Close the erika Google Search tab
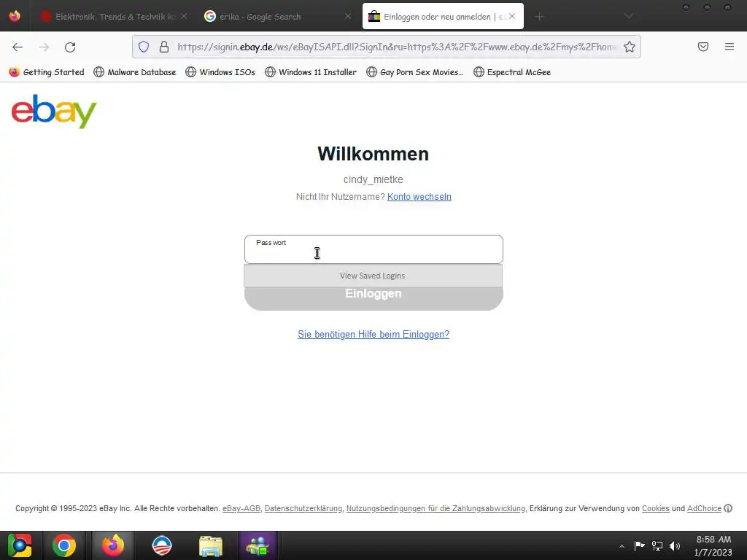Screen dimensions: 747x560 point(348,16)
